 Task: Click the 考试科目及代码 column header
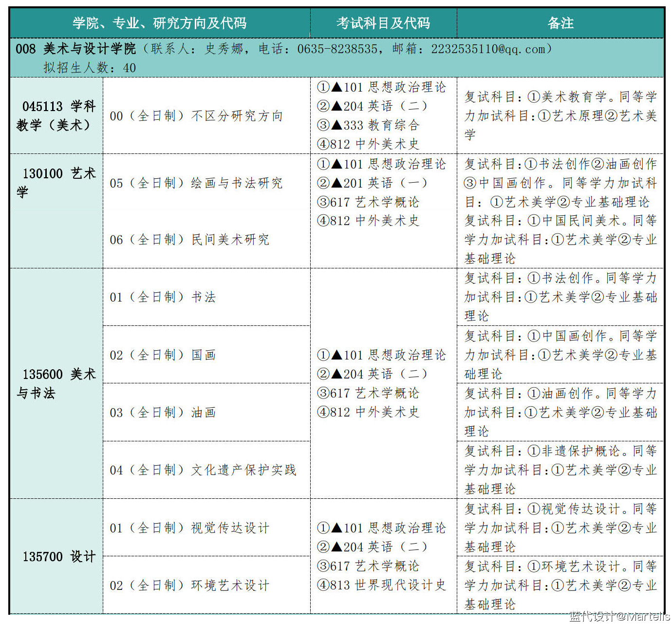coord(383,23)
